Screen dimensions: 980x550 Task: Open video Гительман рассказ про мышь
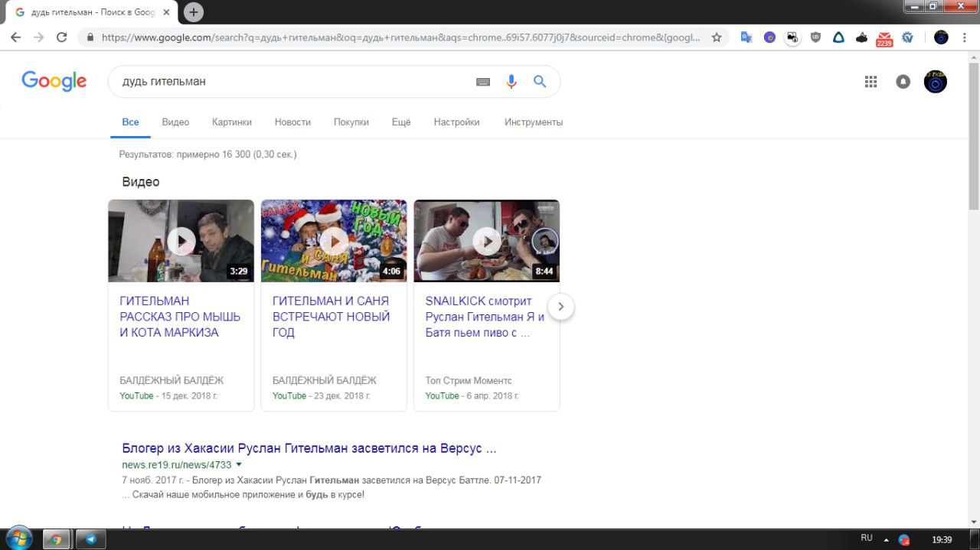click(x=180, y=317)
